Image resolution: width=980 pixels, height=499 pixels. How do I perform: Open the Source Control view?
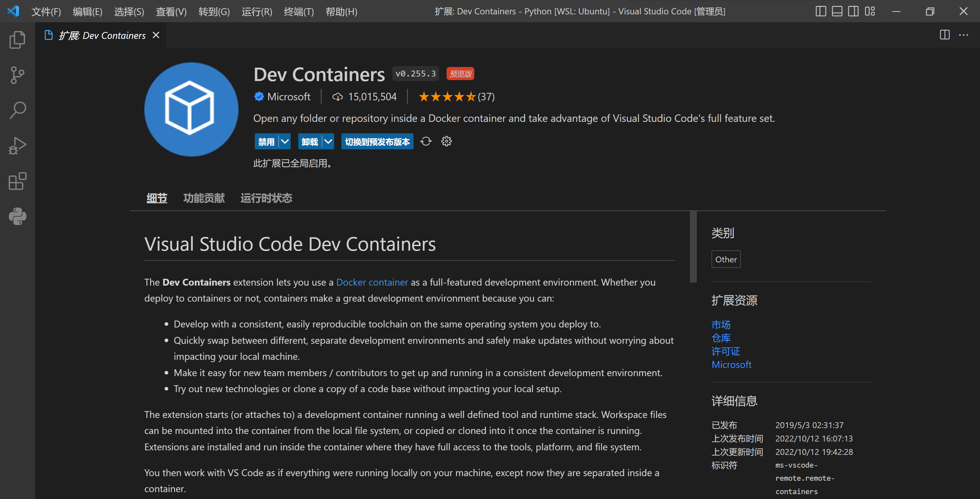click(x=17, y=75)
